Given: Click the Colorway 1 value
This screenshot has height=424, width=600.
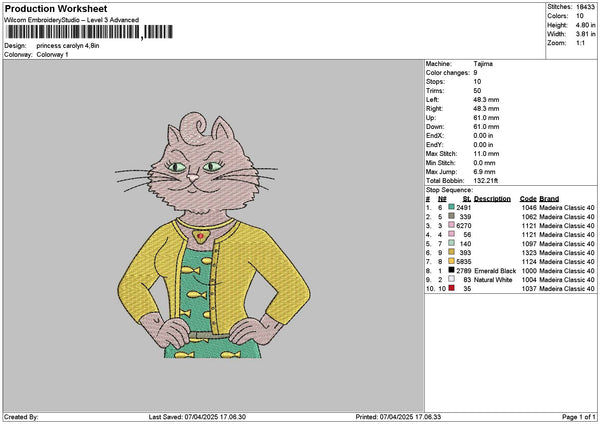Looking at the screenshot, I should tap(54, 54).
